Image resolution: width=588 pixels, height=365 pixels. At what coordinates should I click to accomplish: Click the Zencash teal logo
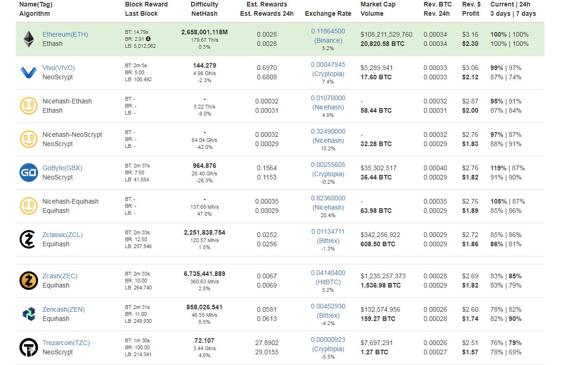29,314
